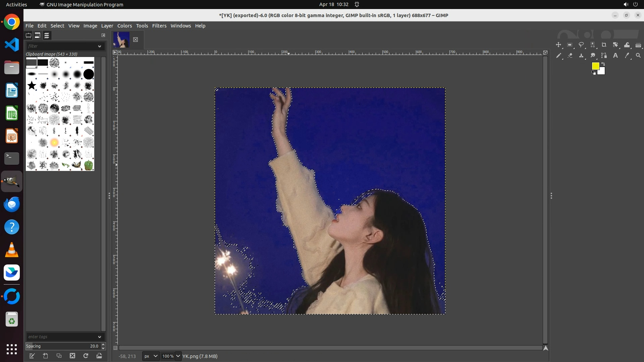Pick the Eraser tool
Viewport: 644px width, 362px height.
pyautogui.click(x=570, y=56)
